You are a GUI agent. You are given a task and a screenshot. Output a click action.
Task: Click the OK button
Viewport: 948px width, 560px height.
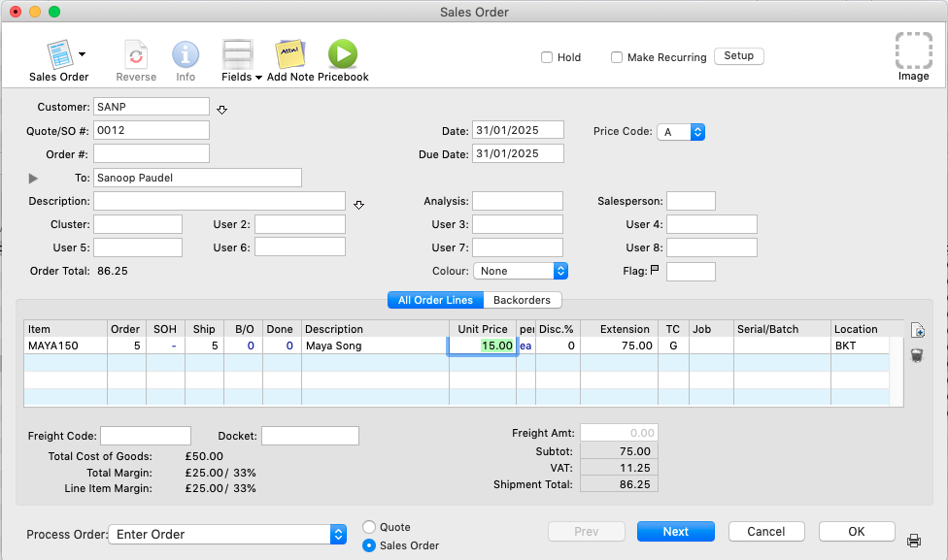point(856,531)
